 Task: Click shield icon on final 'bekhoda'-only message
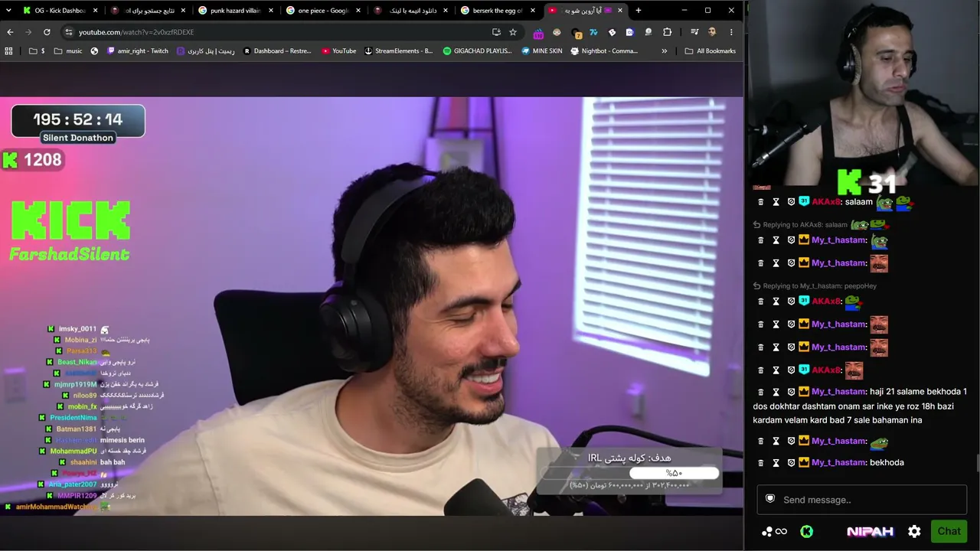791,463
